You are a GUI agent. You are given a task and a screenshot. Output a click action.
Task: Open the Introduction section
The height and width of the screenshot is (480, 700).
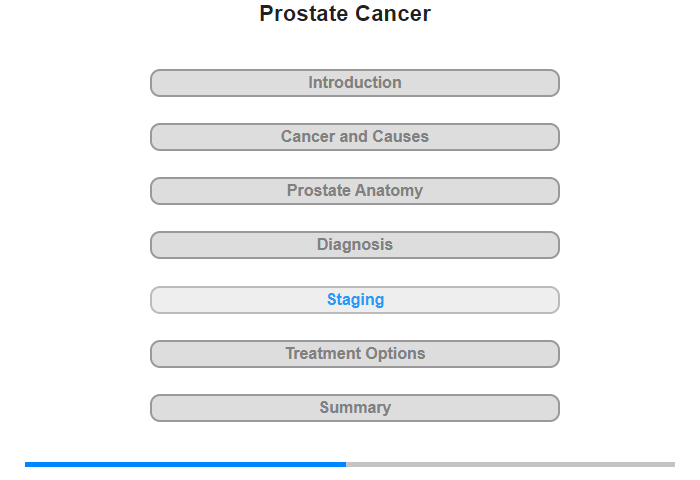(354, 83)
